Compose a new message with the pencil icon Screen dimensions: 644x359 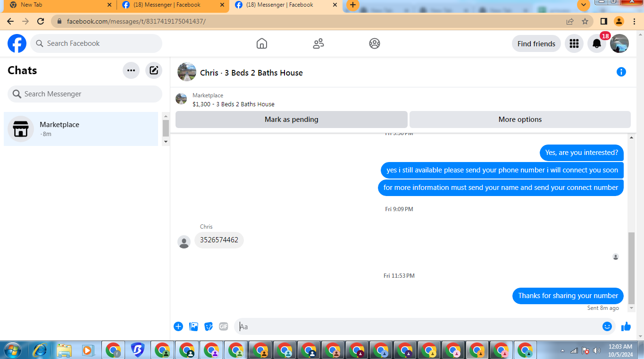click(x=154, y=70)
